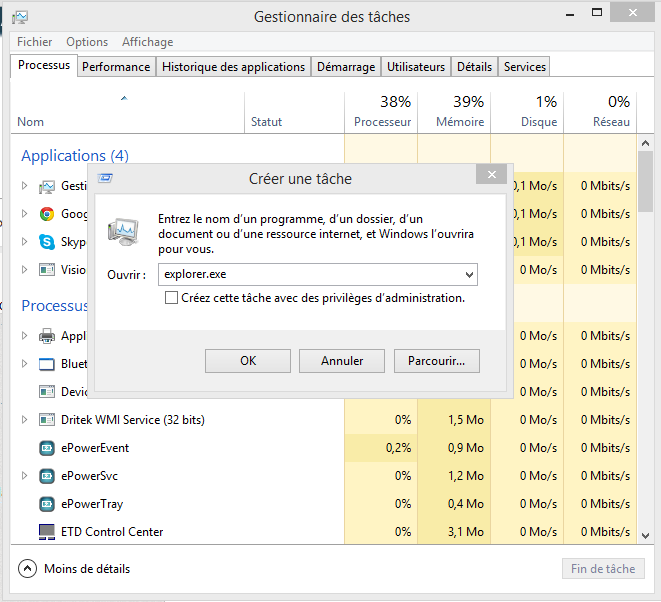Click the Gestionnaire app row icon
This screenshot has height=602, width=661.
tap(47, 186)
